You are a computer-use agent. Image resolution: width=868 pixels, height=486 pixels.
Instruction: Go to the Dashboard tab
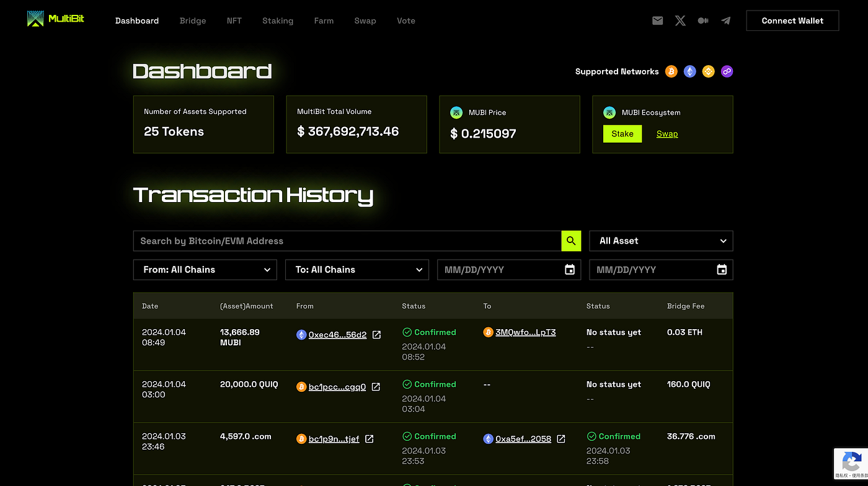137,20
